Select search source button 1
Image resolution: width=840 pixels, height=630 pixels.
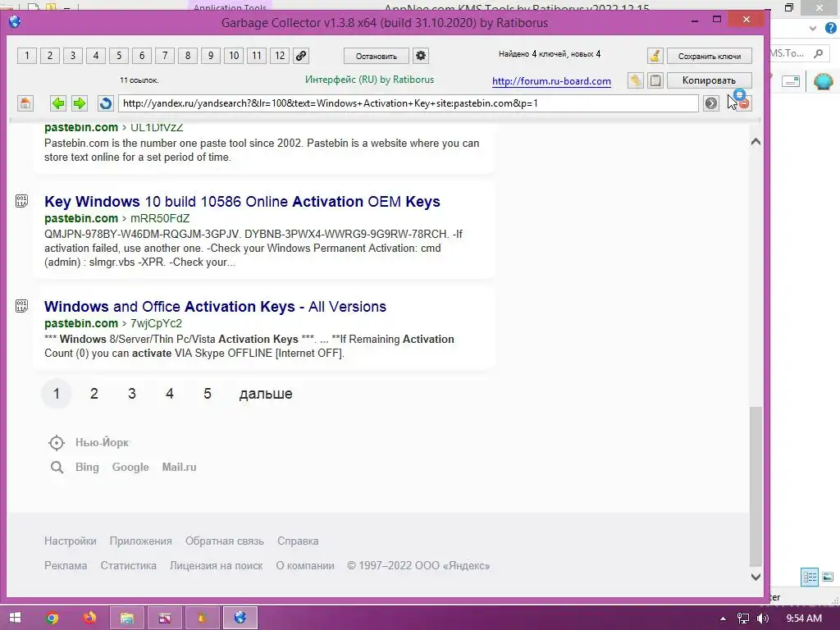coord(27,56)
